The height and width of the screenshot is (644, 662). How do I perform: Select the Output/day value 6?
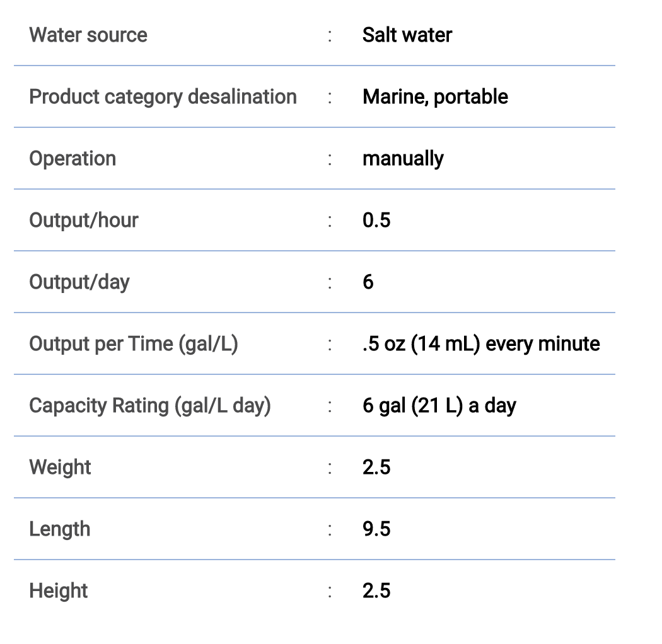click(368, 282)
